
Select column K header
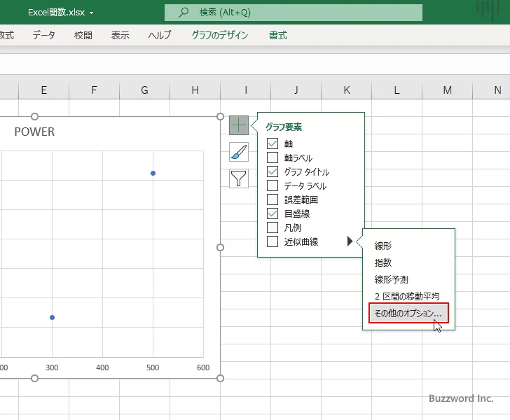click(346, 90)
